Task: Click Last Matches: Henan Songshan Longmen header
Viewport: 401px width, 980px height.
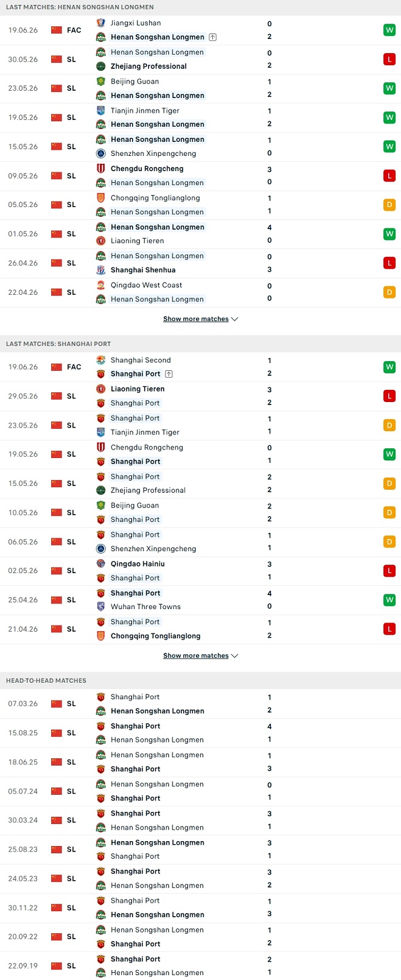Action: click(x=80, y=7)
